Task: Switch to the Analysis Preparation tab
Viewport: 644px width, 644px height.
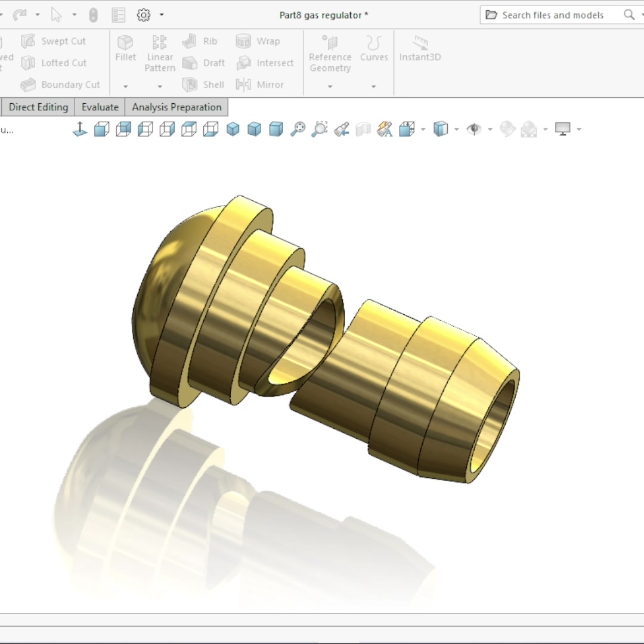Action: pyautogui.click(x=177, y=107)
